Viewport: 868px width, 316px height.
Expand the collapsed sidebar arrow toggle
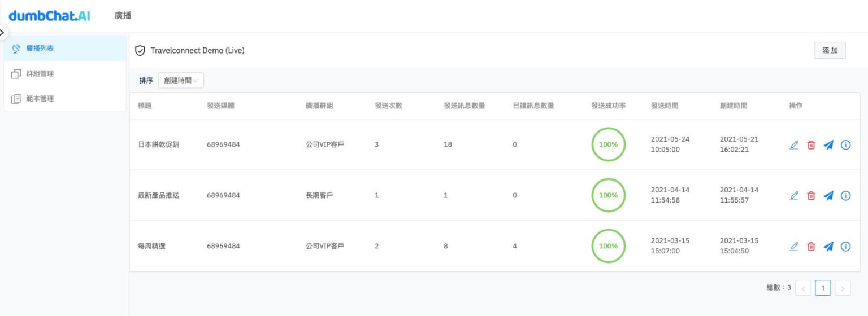[x=2, y=32]
